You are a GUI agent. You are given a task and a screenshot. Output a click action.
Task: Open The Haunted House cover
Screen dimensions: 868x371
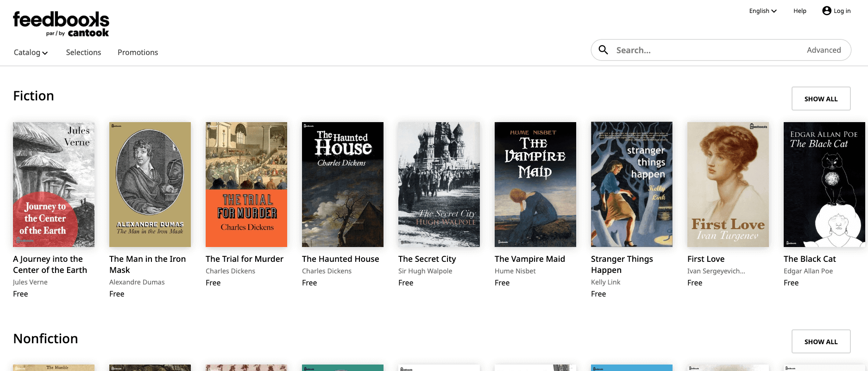[343, 185]
